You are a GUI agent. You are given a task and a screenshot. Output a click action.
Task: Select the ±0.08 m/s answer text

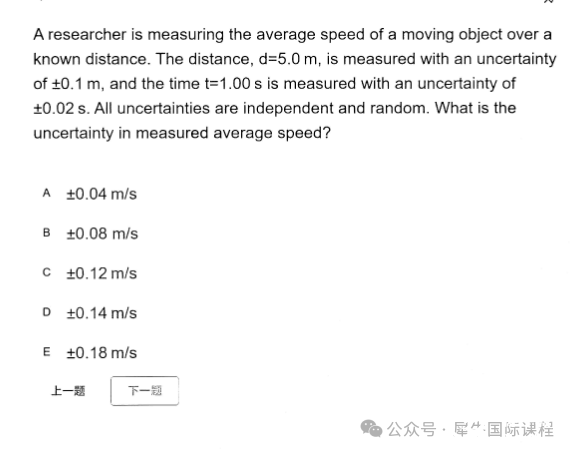102,234
